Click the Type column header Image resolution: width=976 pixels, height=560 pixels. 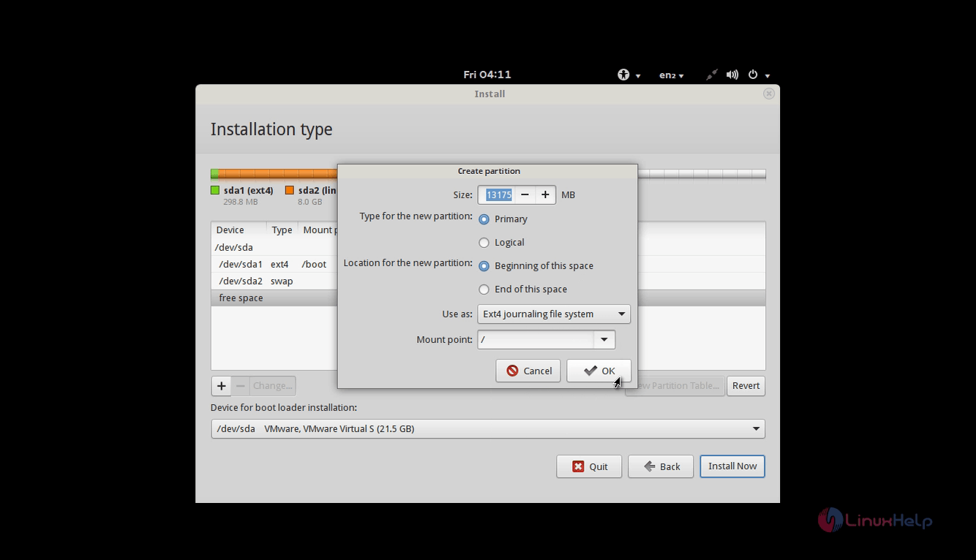pyautogui.click(x=282, y=230)
